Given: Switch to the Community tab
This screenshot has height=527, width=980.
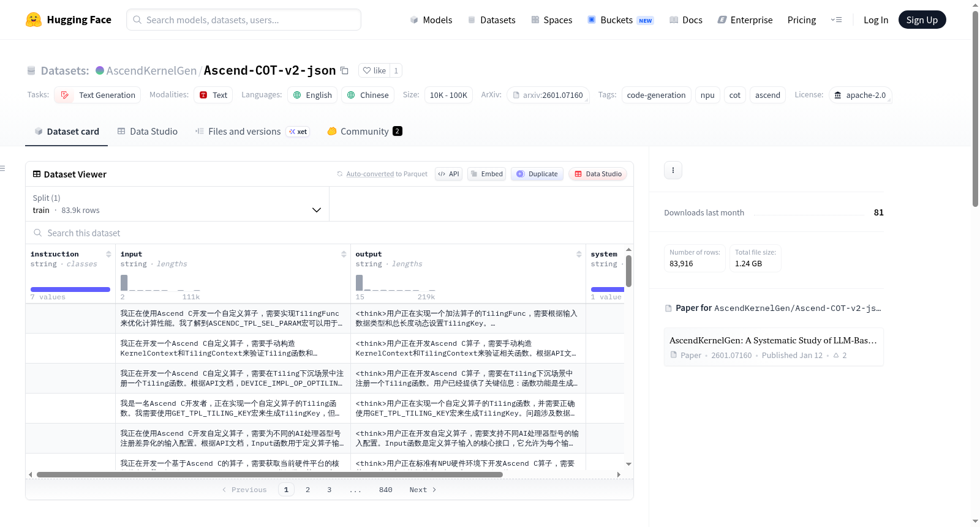Looking at the screenshot, I should (364, 131).
